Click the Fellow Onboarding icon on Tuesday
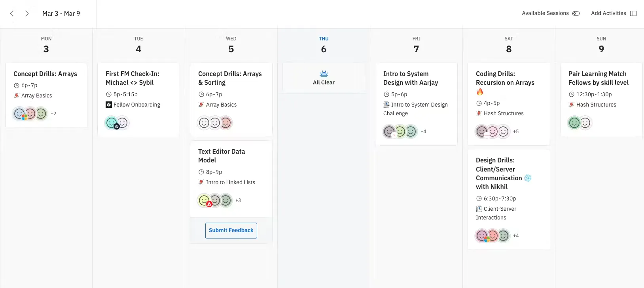Screen dimensions: 644x288 pos(109,105)
